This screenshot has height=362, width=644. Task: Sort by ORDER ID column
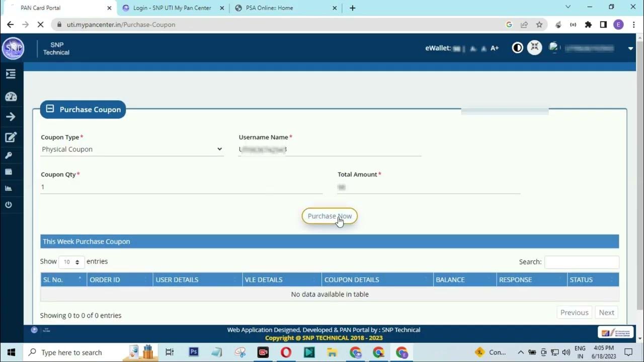[120, 280]
